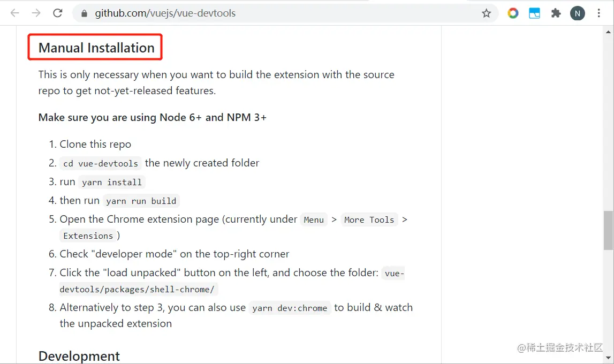614x364 pixels.
Task: Open the N profile avatar
Action: [x=577, y=13]
